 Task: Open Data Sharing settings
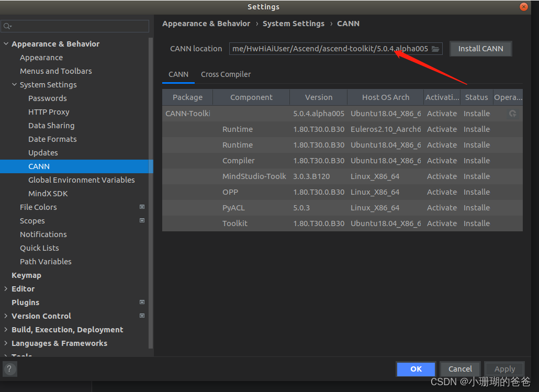point(51,126)
